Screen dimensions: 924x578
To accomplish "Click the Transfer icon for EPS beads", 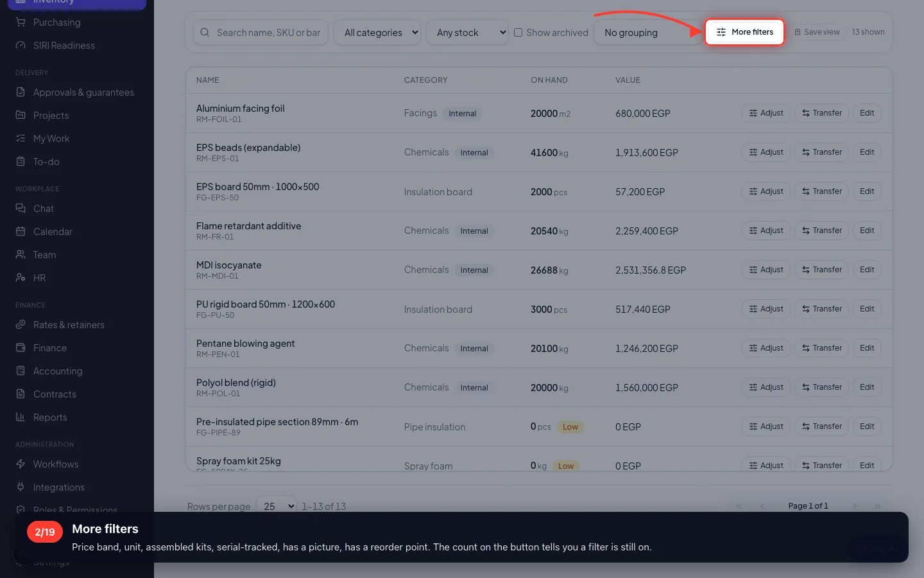I will point(805,152).
